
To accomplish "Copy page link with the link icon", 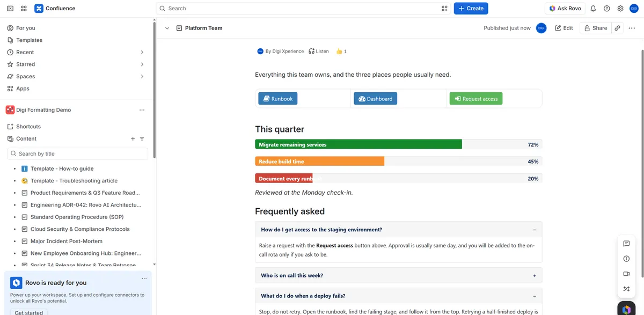I will tap(617, 28).
